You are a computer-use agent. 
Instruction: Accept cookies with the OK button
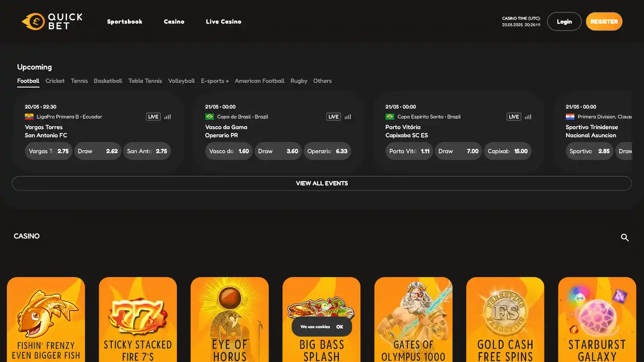coord(340,327)
